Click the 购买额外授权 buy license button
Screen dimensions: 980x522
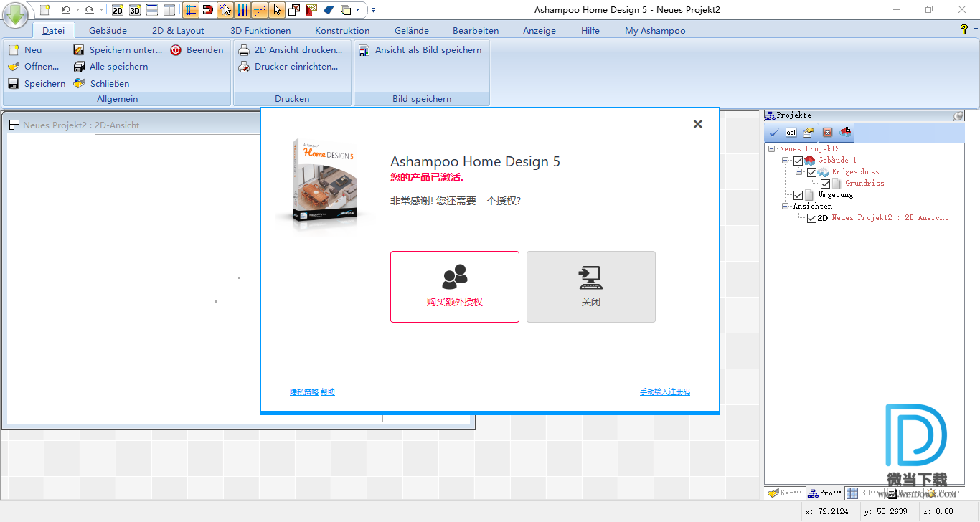point(455,287)
